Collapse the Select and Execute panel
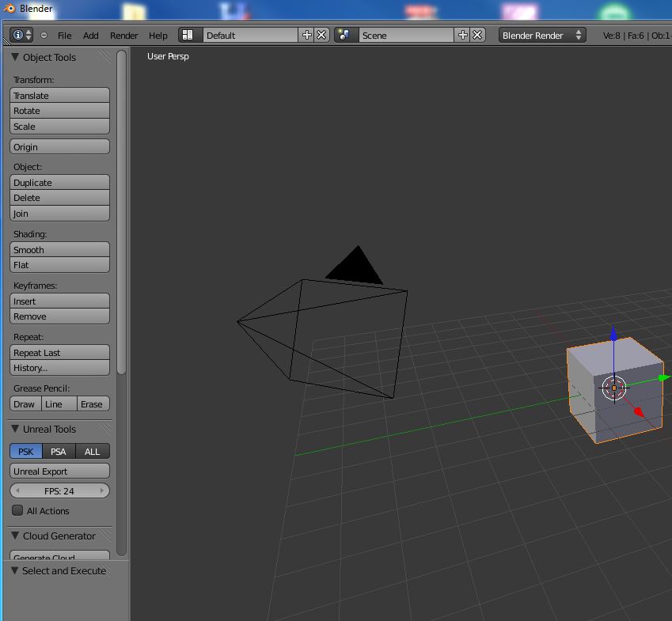This screenshot has width=672, height=621. pos(15,570)
